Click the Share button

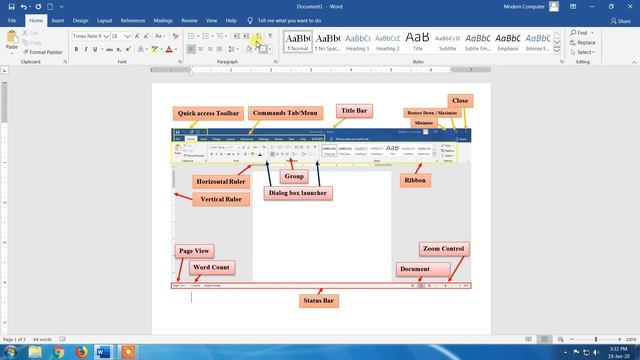click(x=620, y=20)
